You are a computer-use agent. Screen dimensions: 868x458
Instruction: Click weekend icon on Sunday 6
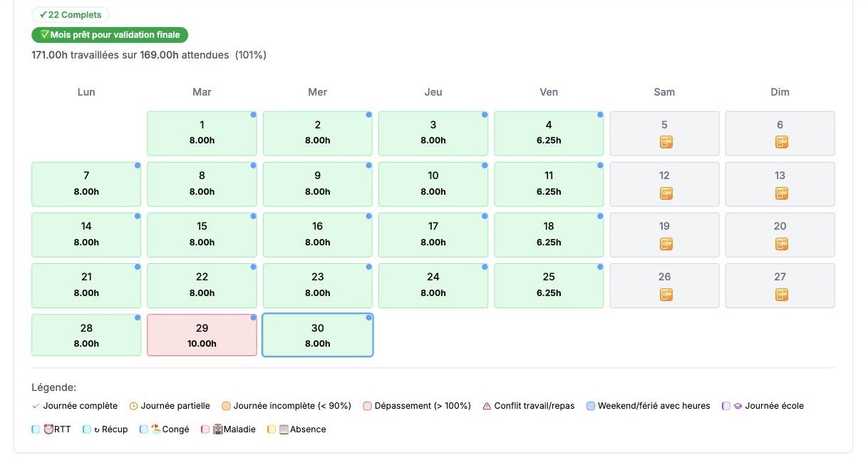[781, 142]
